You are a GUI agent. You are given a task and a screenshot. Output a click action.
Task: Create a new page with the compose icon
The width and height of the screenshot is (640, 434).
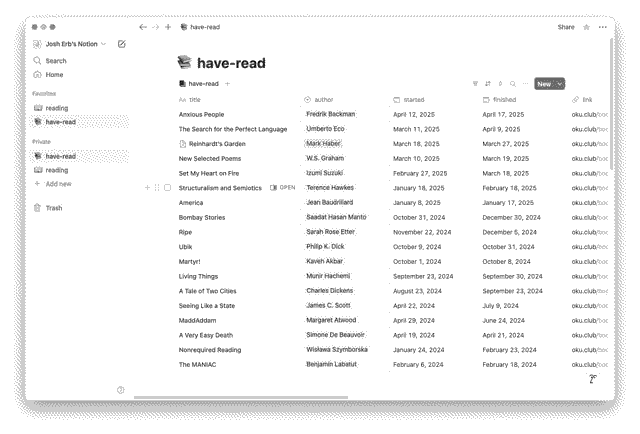[x=122, y=44]
